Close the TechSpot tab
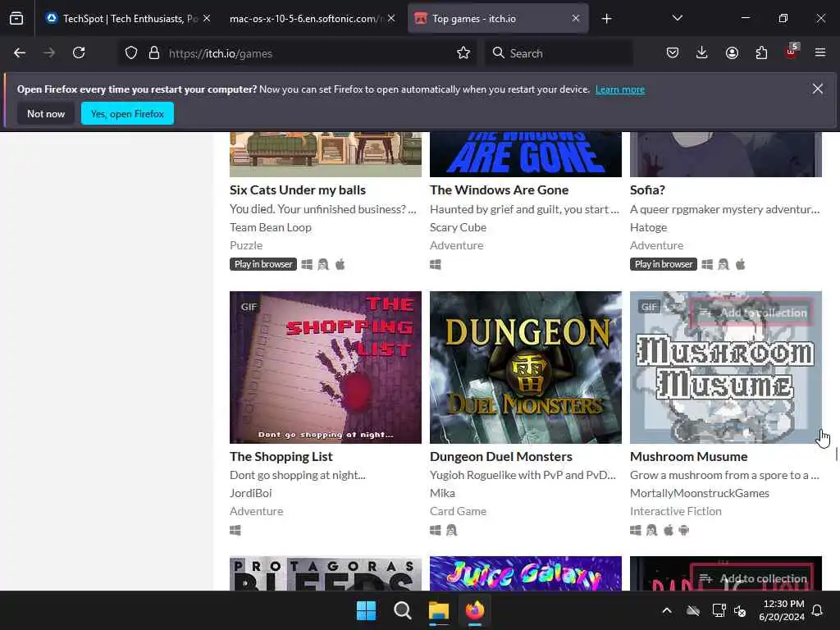The height and width of the screenshot is (630, 840). click(x=207, y=19)
